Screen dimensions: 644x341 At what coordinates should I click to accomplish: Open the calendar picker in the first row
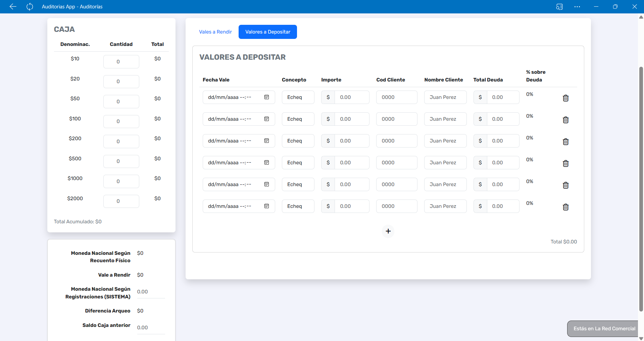click(x=266, y=97)
